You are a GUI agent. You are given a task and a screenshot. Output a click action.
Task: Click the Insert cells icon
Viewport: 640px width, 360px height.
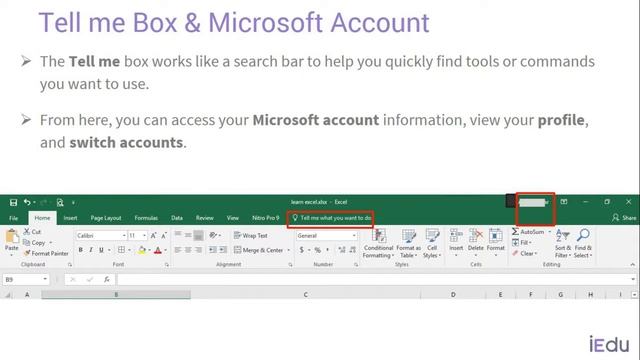(x=456, y=236)
